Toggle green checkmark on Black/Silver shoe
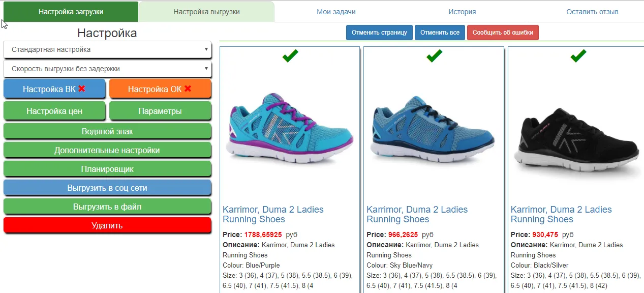644x293 pixels. point(578,56)
